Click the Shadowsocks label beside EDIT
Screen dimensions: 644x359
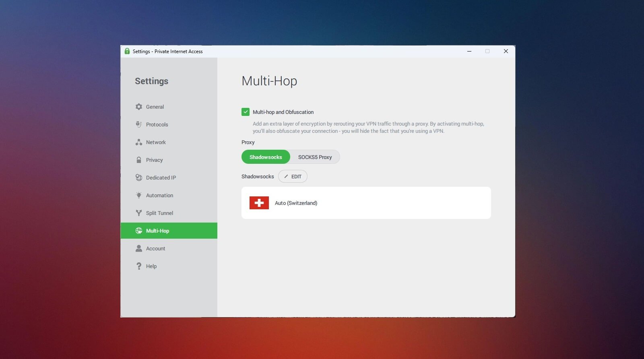[258, 176]
